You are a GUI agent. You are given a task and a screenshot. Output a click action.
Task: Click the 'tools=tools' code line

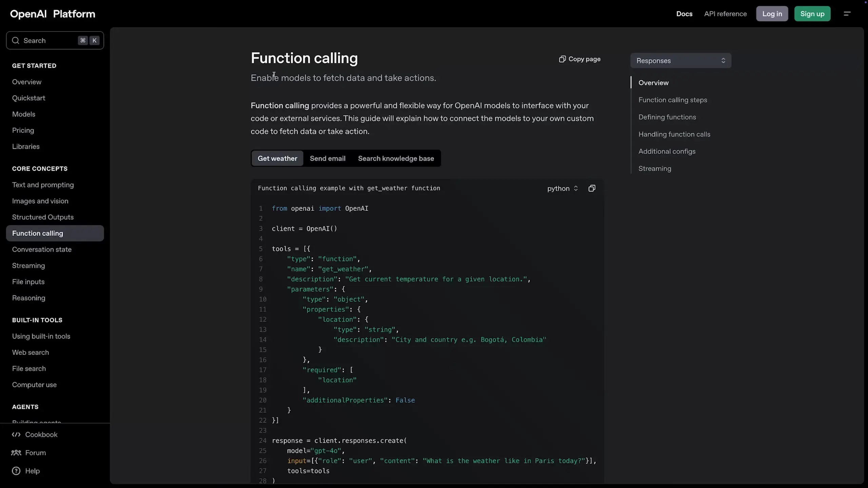(x=308, y=471)
